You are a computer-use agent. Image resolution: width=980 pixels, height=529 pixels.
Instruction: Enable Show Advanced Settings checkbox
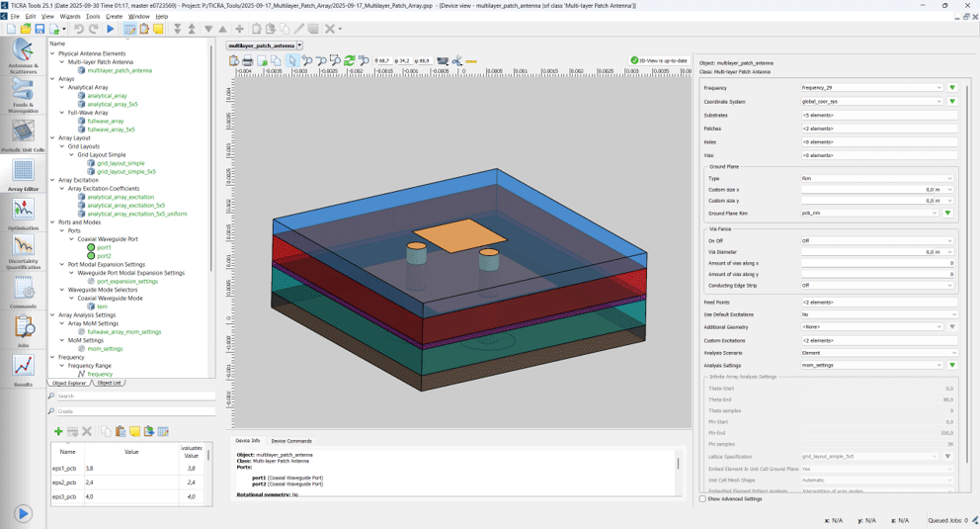(702, 499)
